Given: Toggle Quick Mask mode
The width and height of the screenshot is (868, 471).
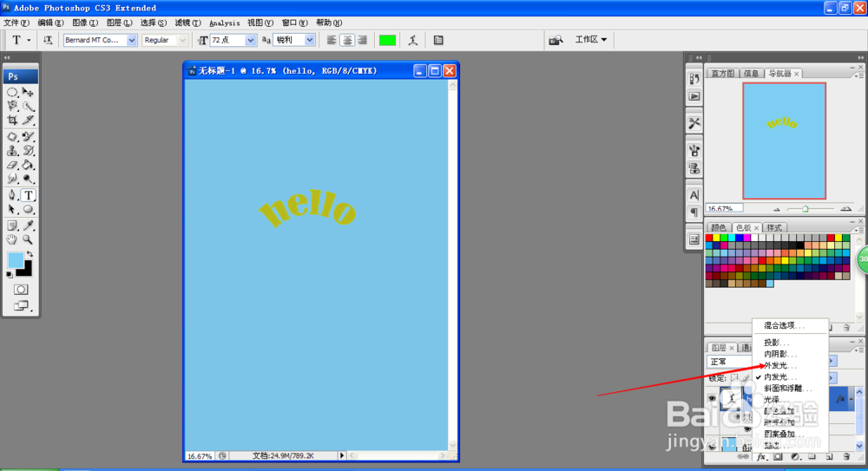Looking at the screenshot, I should point(21,290).
